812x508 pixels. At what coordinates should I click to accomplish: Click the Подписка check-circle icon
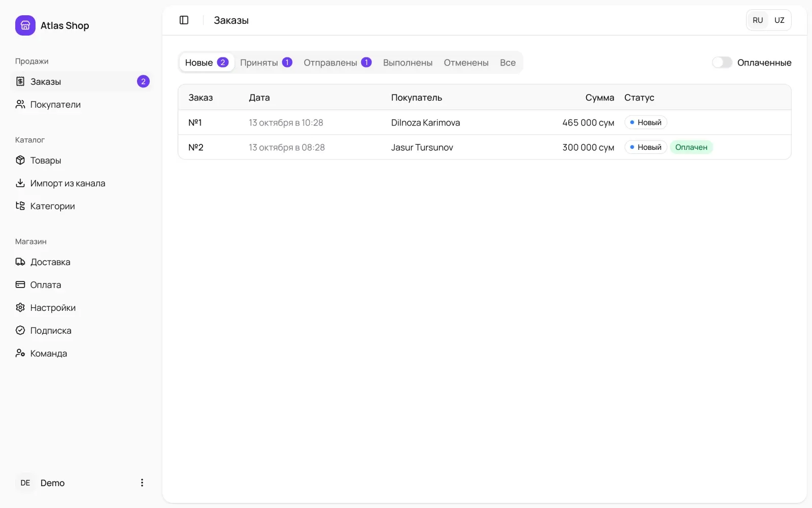[20, 330]
